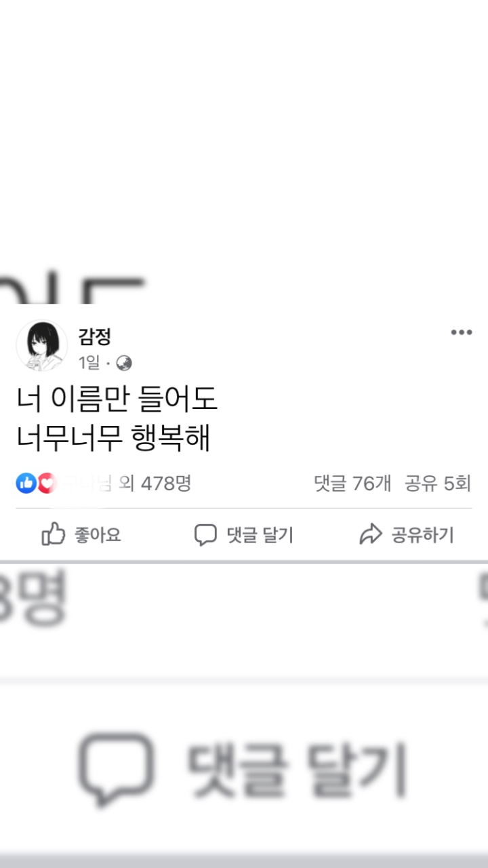This screenshot has width=488, height=868.
Task: Click the globe public-audience icon
Action: [x=124, y=363]
